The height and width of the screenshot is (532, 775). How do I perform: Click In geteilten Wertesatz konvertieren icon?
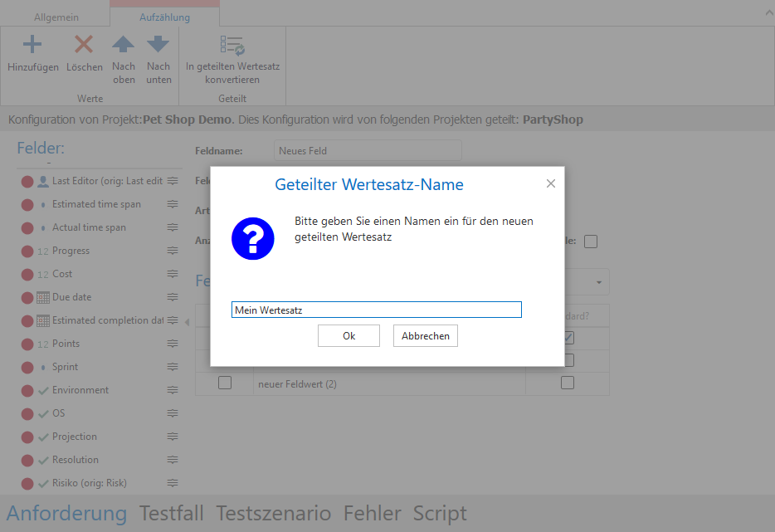[x=232, y=45]
